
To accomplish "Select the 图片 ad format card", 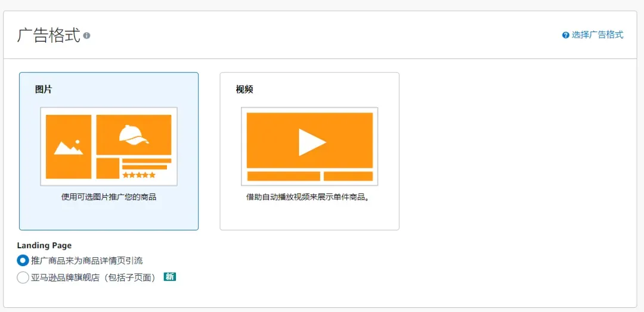I will pos(109,151).
